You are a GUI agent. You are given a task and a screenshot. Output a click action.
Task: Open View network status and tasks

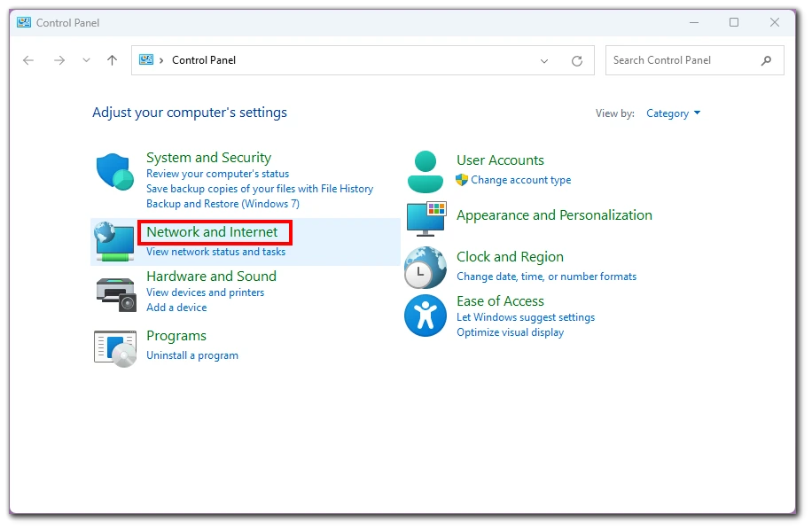216,252
